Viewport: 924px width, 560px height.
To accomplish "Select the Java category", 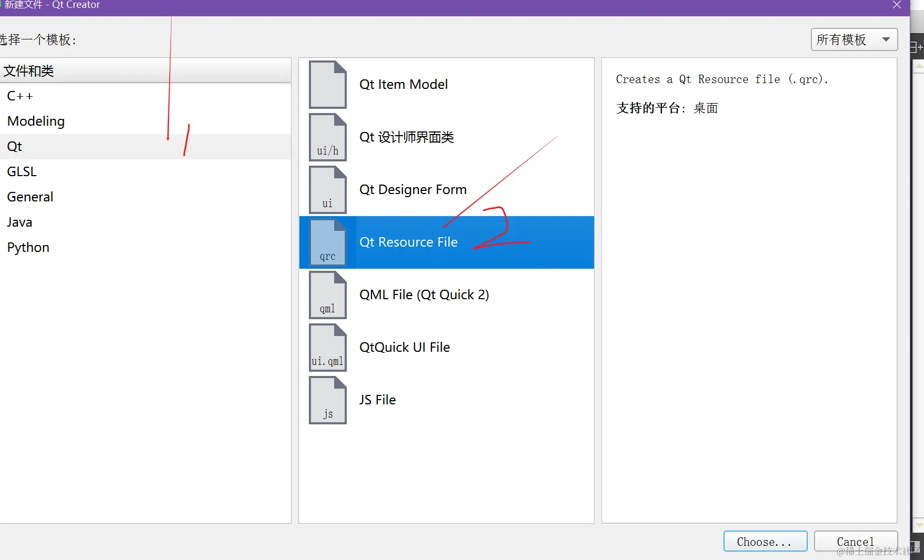I will tap(145, 222).
